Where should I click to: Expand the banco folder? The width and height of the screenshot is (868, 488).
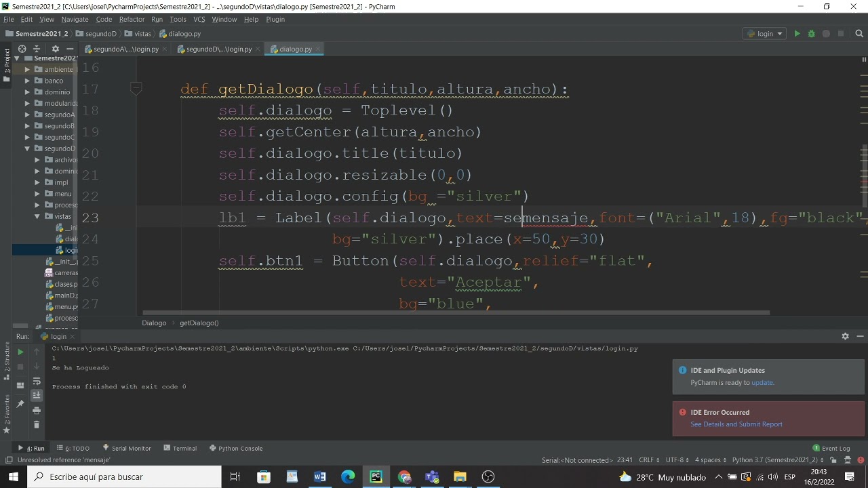[x=28, y=81]
